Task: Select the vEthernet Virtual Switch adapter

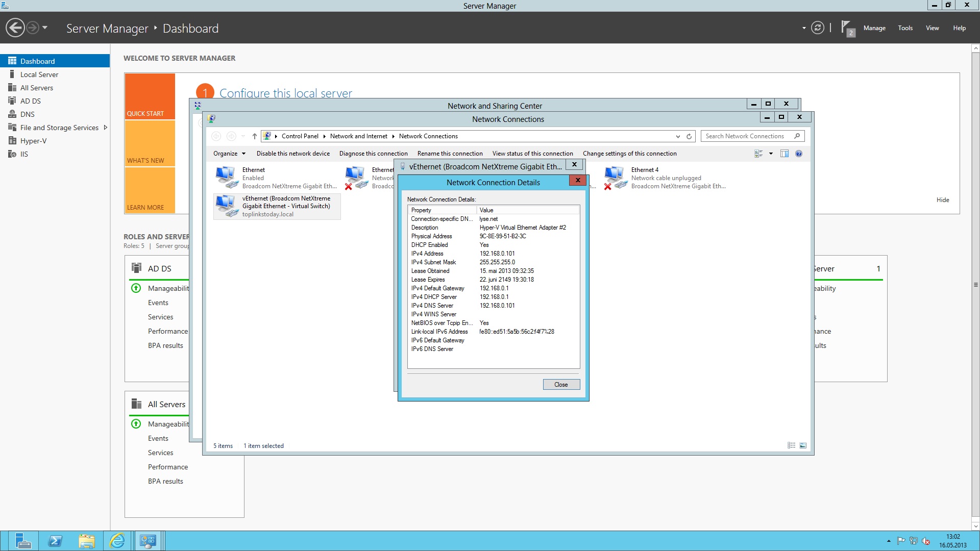Action: point(277,206)
